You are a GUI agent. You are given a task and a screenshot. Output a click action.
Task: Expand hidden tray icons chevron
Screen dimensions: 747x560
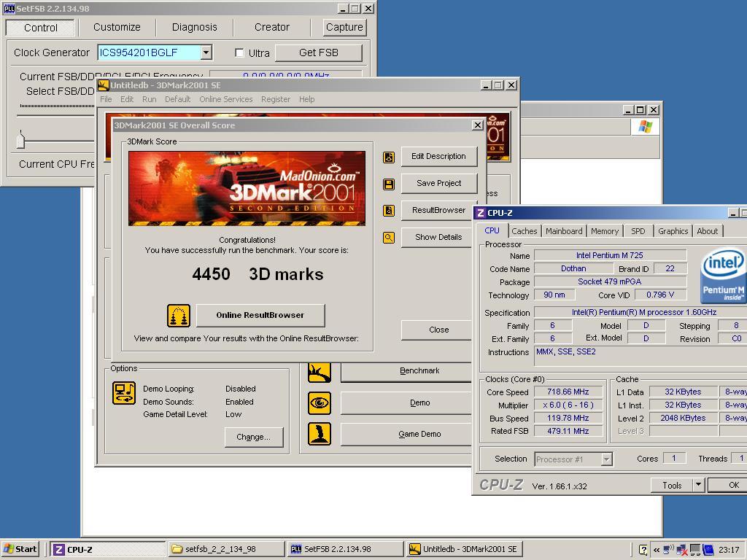[657, 550]
